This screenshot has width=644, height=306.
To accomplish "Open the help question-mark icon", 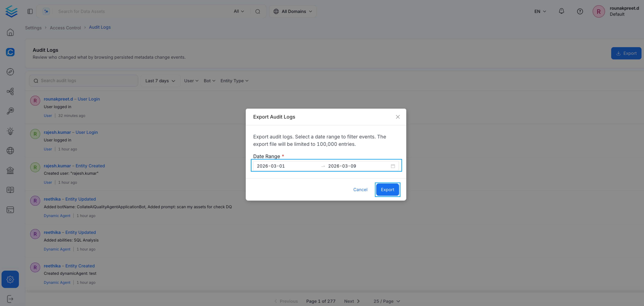I will point(580,11).
